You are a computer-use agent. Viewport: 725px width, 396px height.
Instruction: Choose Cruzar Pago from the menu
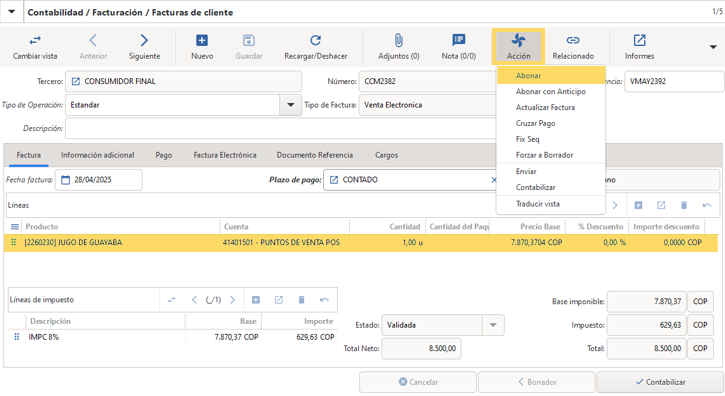(x=551, y=124)
